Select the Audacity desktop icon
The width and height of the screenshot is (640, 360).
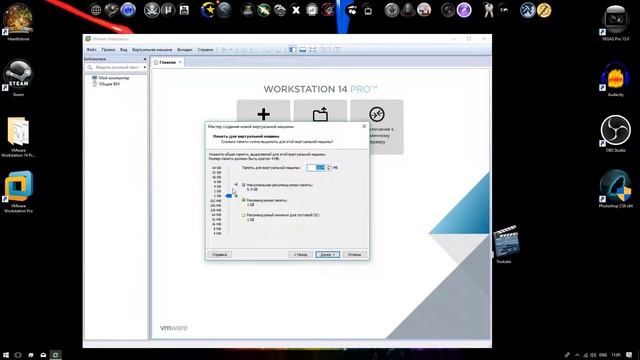(x=616, y=80)
